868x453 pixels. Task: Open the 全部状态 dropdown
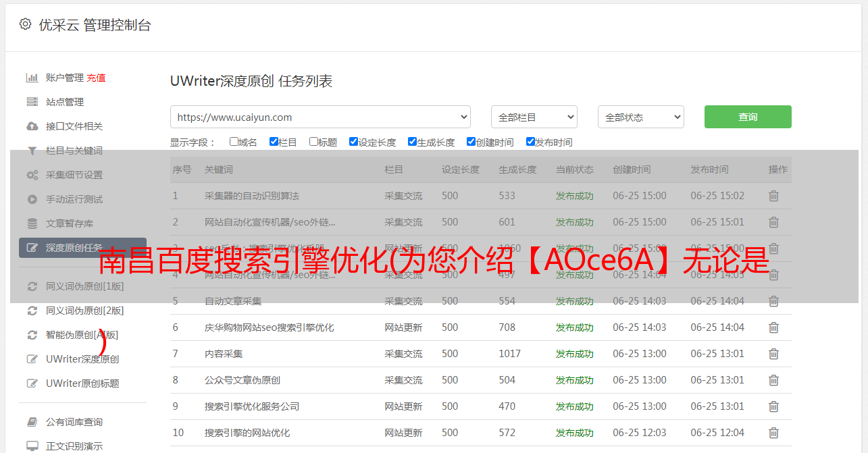tap(641, 117)
